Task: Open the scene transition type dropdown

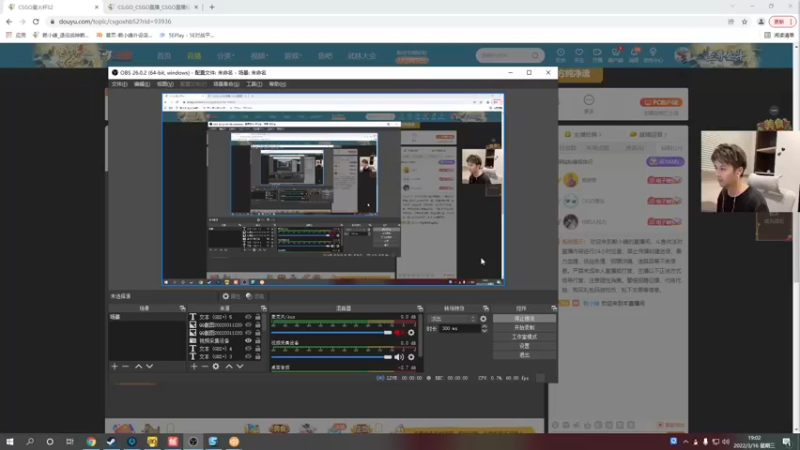Action: coord(452,319)
